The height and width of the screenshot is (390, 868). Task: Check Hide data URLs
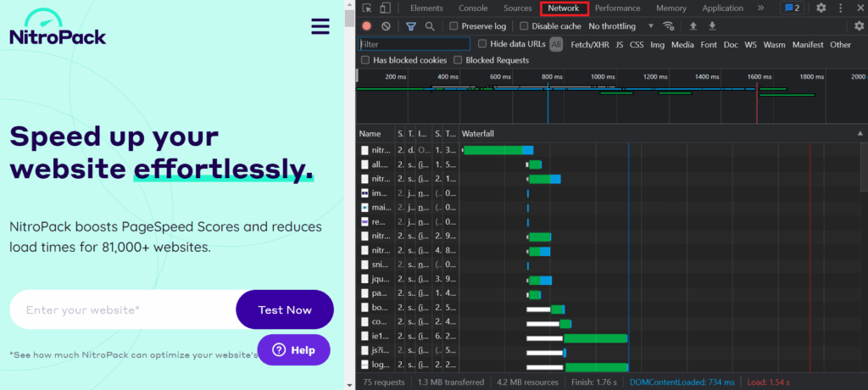click(482, 44)
